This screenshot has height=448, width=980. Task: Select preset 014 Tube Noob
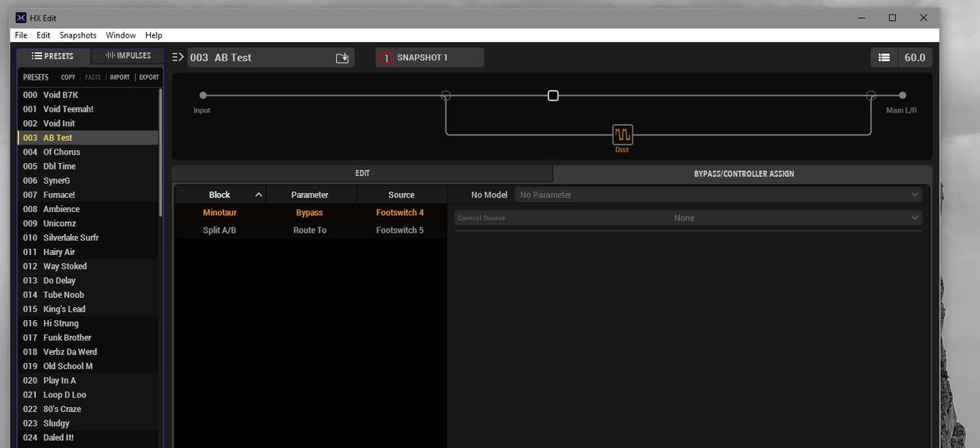[88, 295]
